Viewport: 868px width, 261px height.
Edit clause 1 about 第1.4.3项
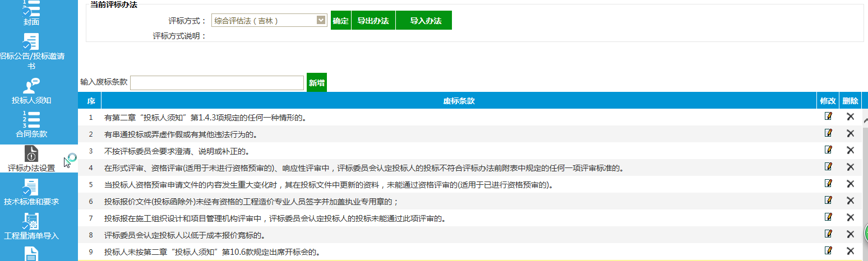tap(828, 116)
